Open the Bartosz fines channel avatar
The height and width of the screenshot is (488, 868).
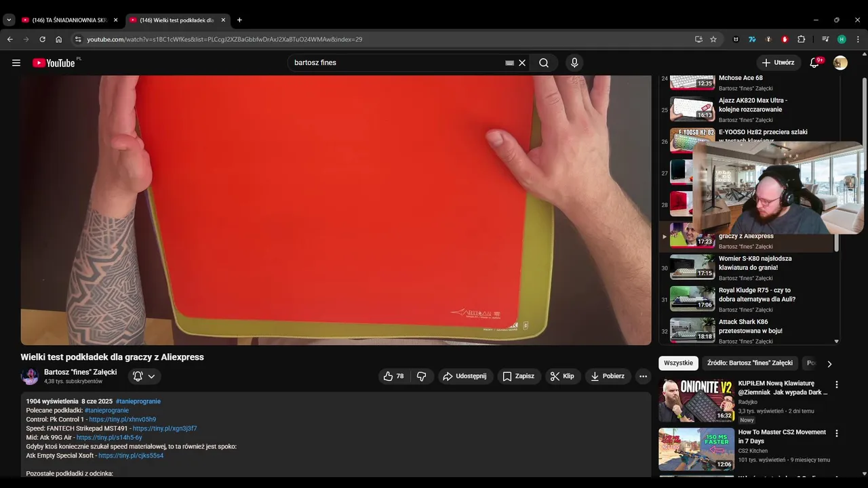coord(30,376)
